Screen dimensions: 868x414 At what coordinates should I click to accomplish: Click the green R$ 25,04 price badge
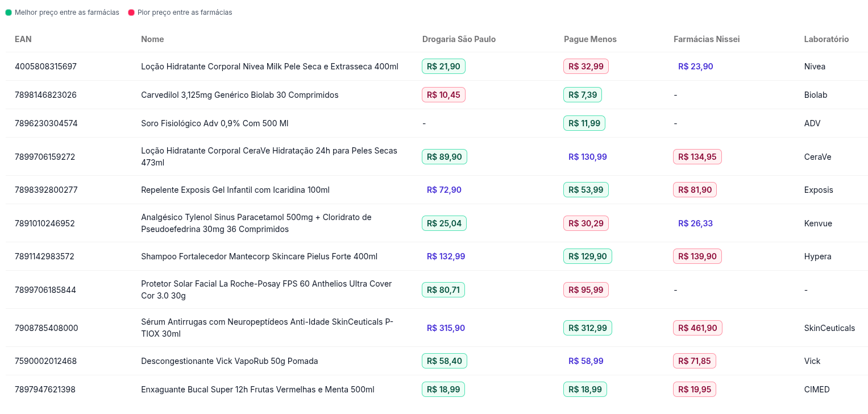pos(444,223)
